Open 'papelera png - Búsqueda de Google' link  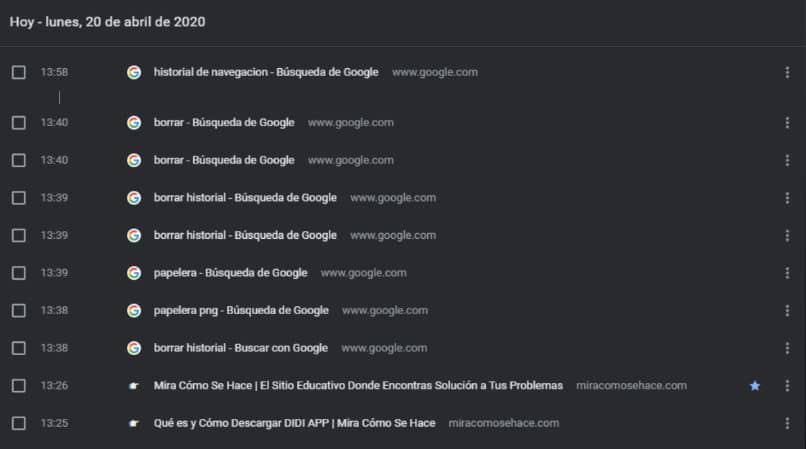click(241, 310)
